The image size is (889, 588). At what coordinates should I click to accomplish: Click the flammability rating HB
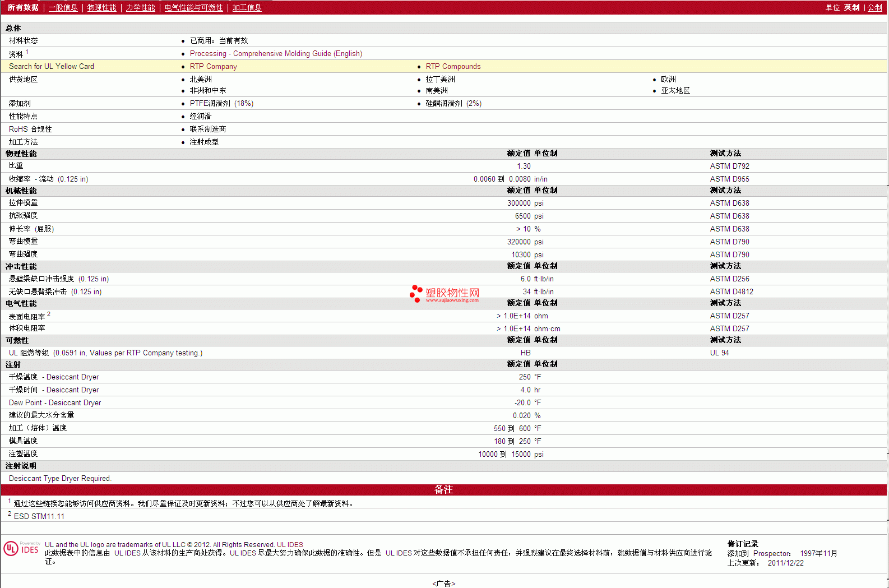[x=525, y=353]
